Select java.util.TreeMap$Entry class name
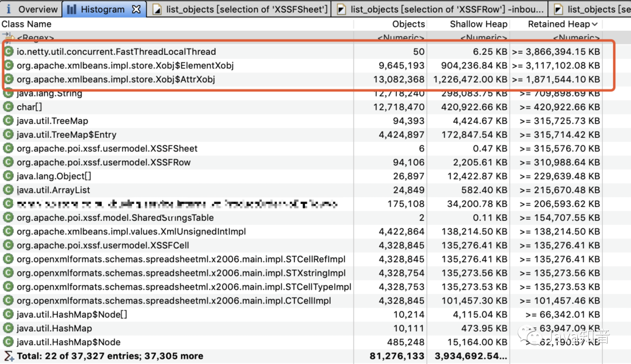 (x=67, y=135)
